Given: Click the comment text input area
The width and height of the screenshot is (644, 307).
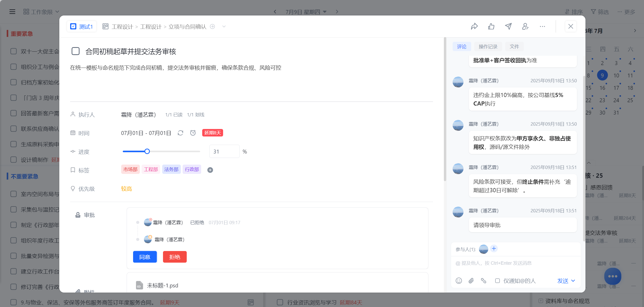Looking at the screenshot, I should [x=516, y=263].
